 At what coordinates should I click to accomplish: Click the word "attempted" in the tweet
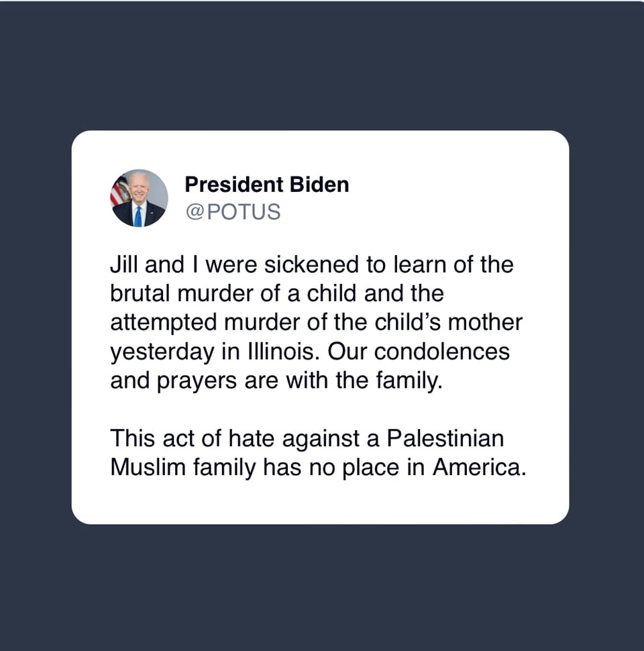(163, 322)
